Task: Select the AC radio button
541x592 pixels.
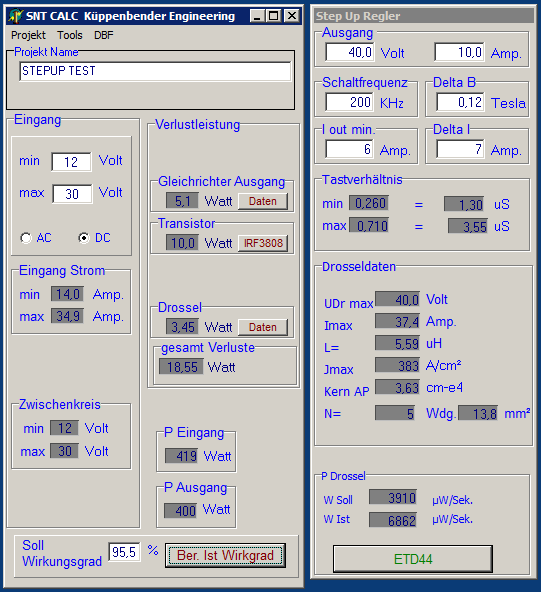Action: [26, 238]
